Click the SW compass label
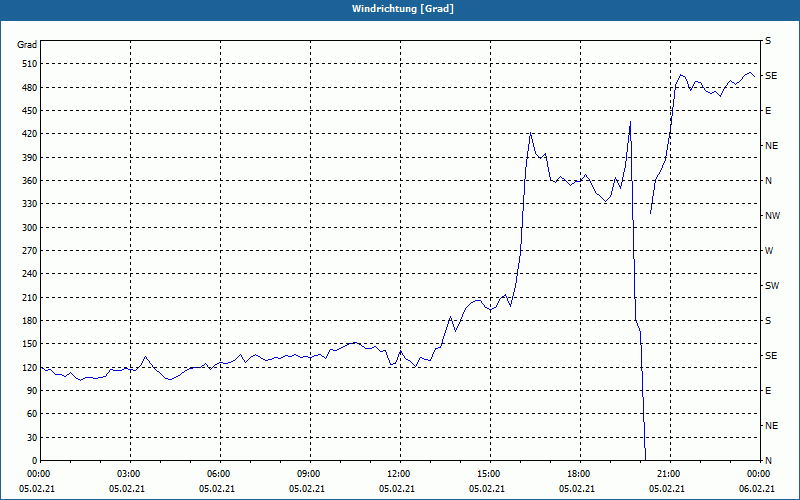The width and height of the screenshot is (800, 500). 772,286
